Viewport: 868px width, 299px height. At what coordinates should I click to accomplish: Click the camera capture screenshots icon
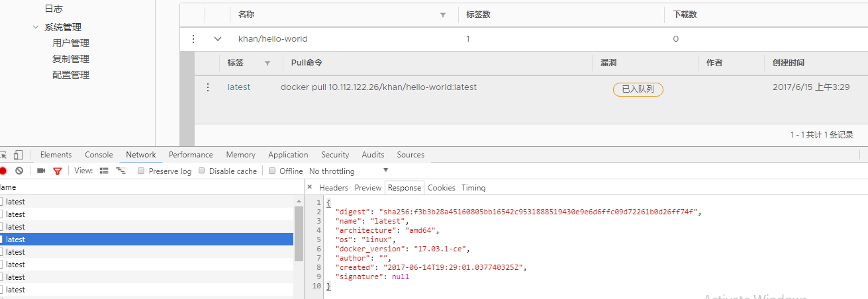click(41, 171)
